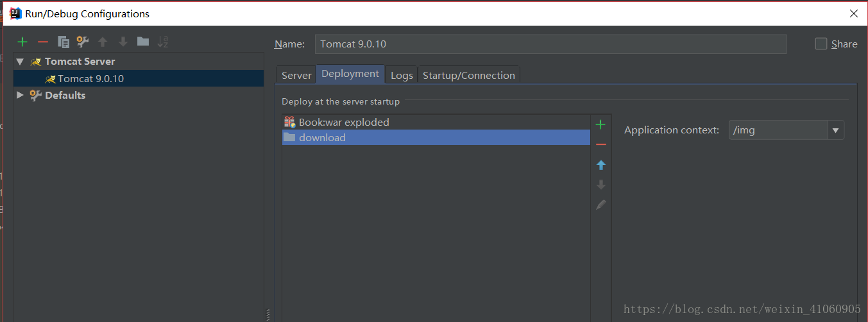The width and height of the screenshot is (868, 322).
Task: Move download deployment up with blue arrow
Action: 601,165
